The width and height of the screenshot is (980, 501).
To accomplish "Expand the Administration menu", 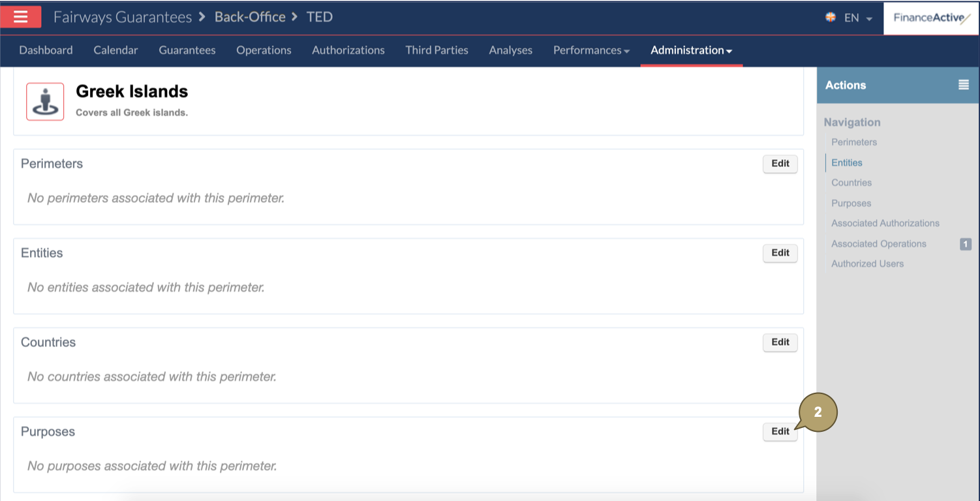I will pyautogui.click(x=691, y=50).
